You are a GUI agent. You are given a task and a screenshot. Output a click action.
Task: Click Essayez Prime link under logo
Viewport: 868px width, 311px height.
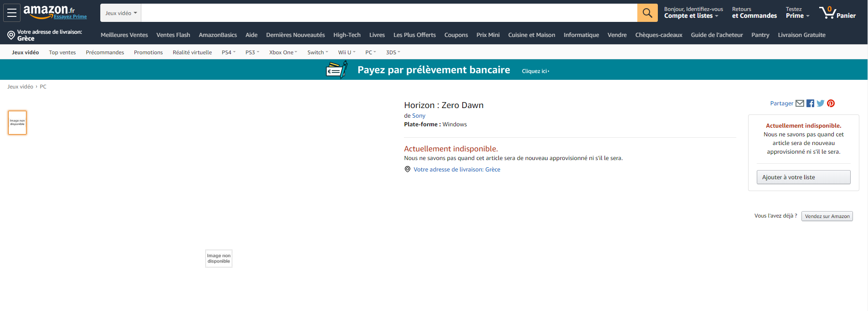70,17
